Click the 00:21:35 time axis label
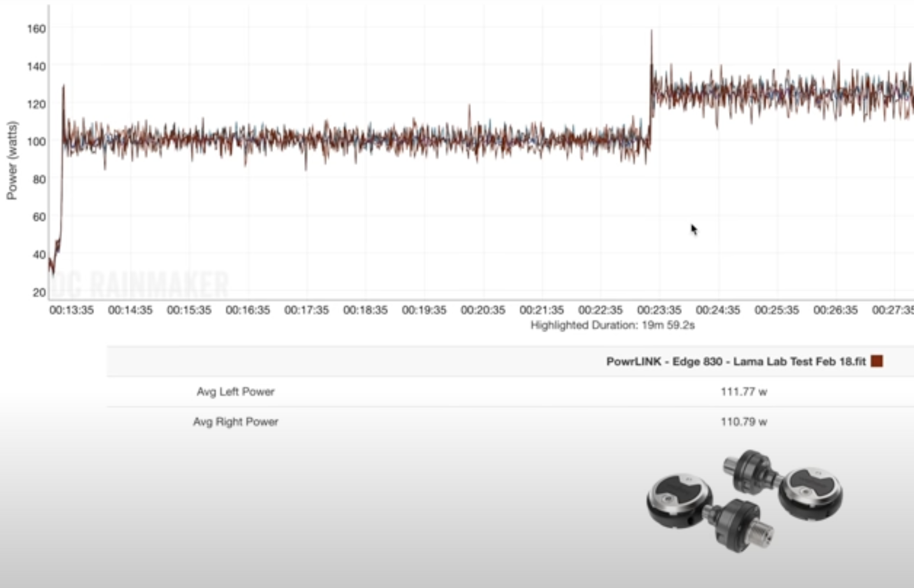This screenshot has width=914, height=588. tap(541, 310)
